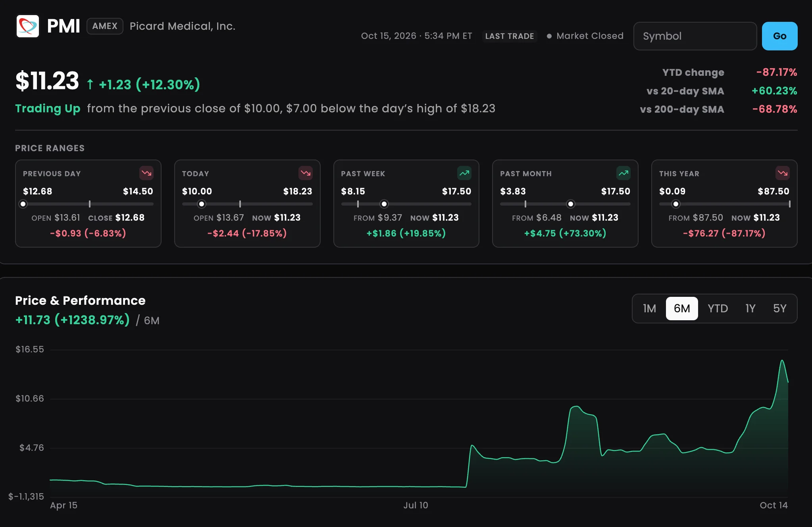Click the Picard Medical company logo icon
The image size is (812, 527).
coord(28,26)
